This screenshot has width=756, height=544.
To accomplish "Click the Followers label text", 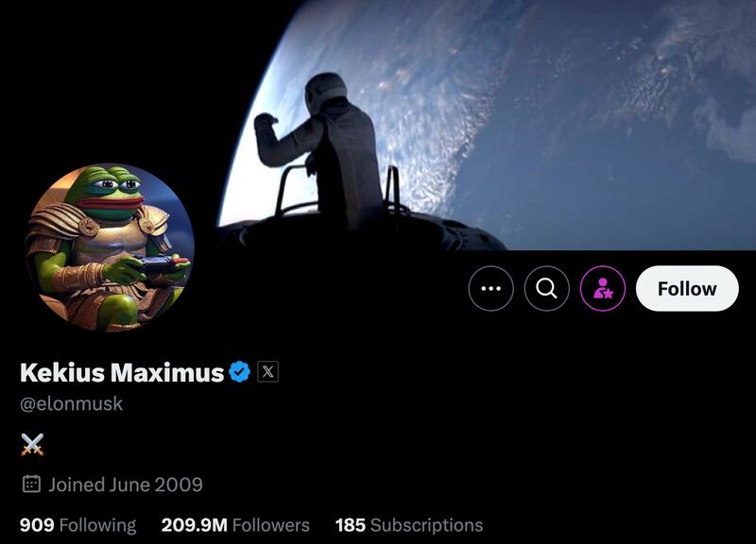I will tap(271, 525).
